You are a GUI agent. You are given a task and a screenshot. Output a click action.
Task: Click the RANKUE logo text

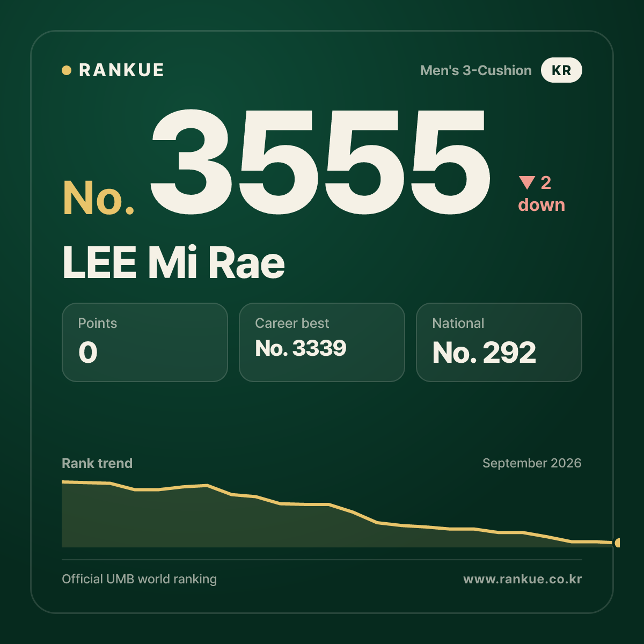coord(121,70)
